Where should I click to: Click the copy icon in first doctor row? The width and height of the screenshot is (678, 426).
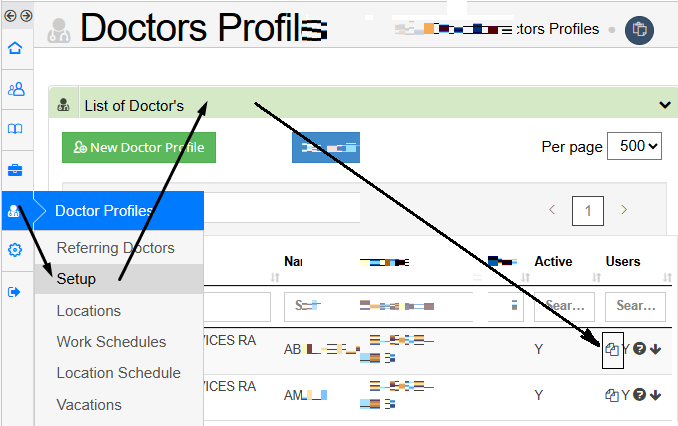point(612,349)
